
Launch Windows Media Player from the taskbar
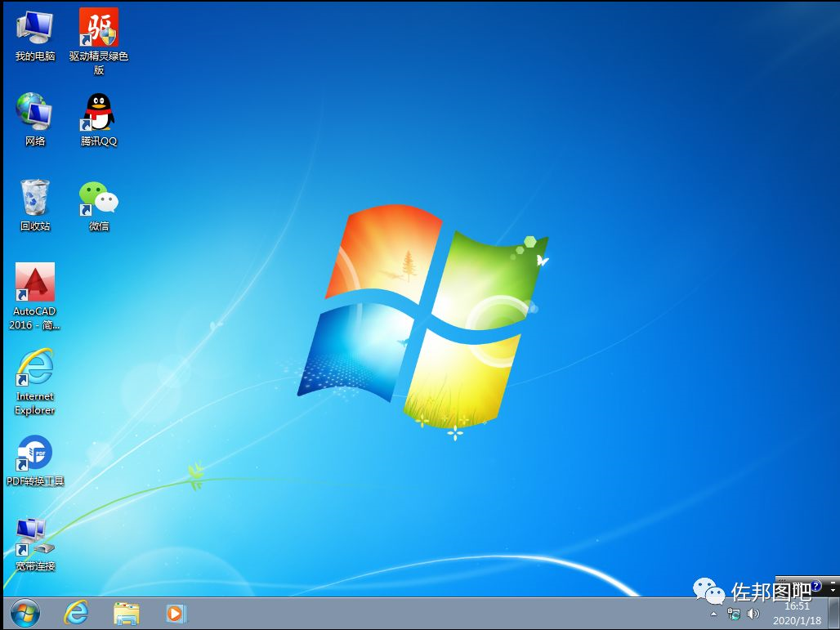click(x=176, y=613)
